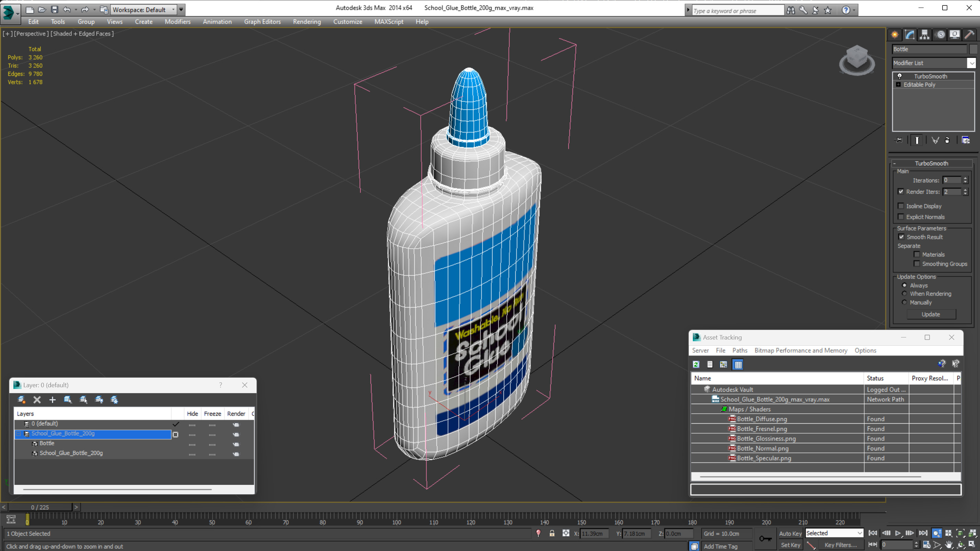The width and height of the screenshot is (980, 551).
Task: Enable Separate by Smoothing Groups checkbox
Action: [x=916, y=264]
